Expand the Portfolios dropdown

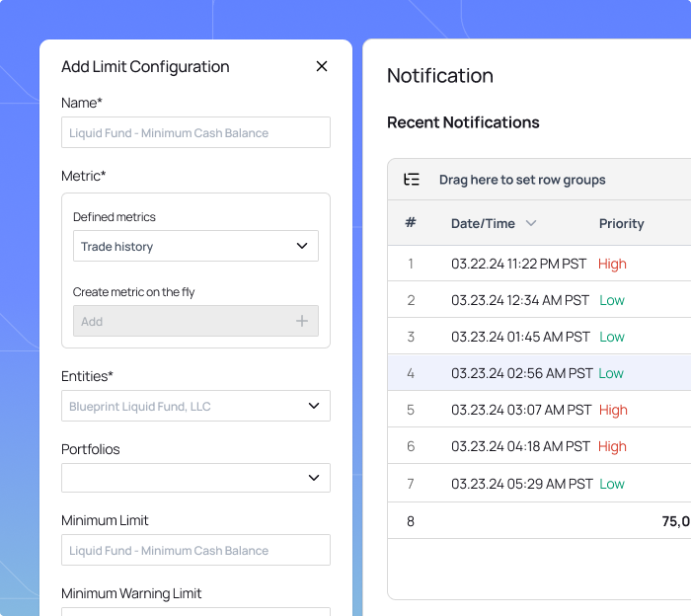click(x=195, y=478)
